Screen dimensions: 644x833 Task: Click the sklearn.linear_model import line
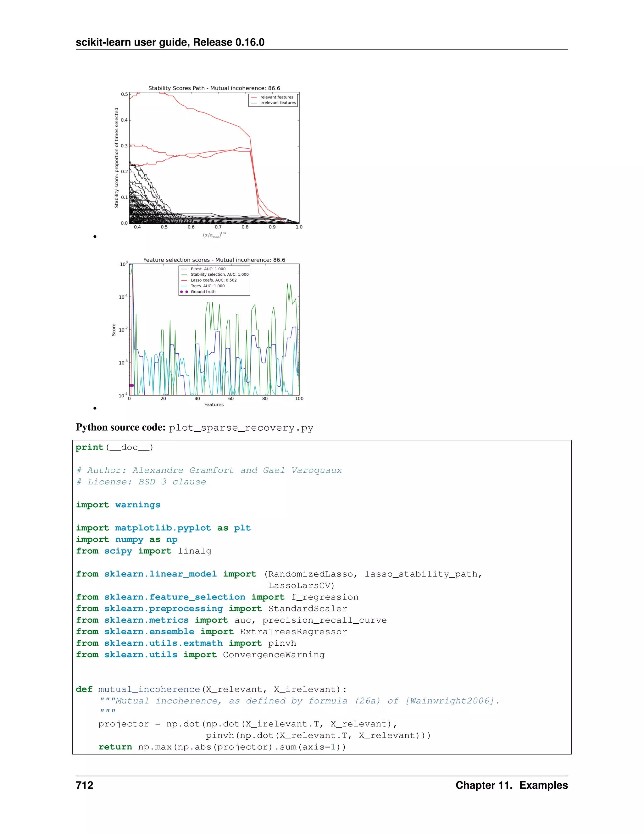tap(279, 574)
